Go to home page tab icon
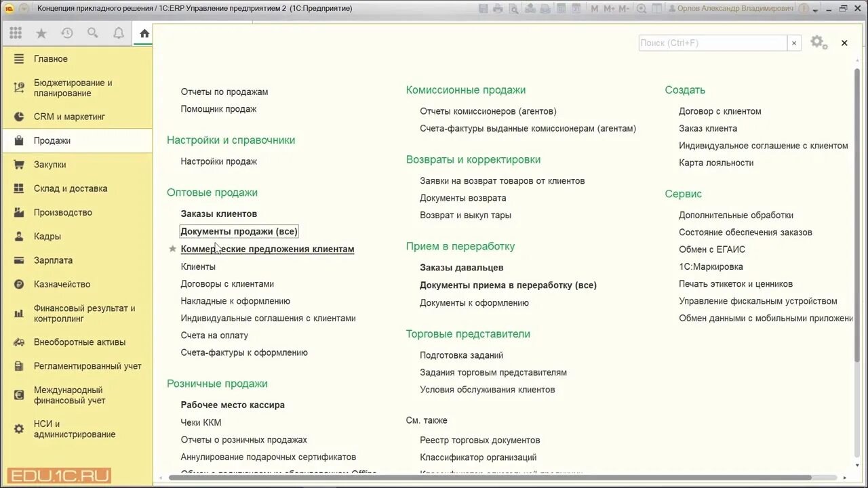Screen dimensions: 868x488 [x=144, y=33]
